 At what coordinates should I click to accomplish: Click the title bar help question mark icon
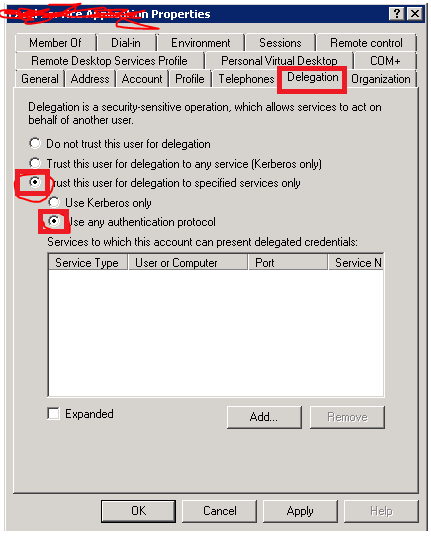pos(396,14)
